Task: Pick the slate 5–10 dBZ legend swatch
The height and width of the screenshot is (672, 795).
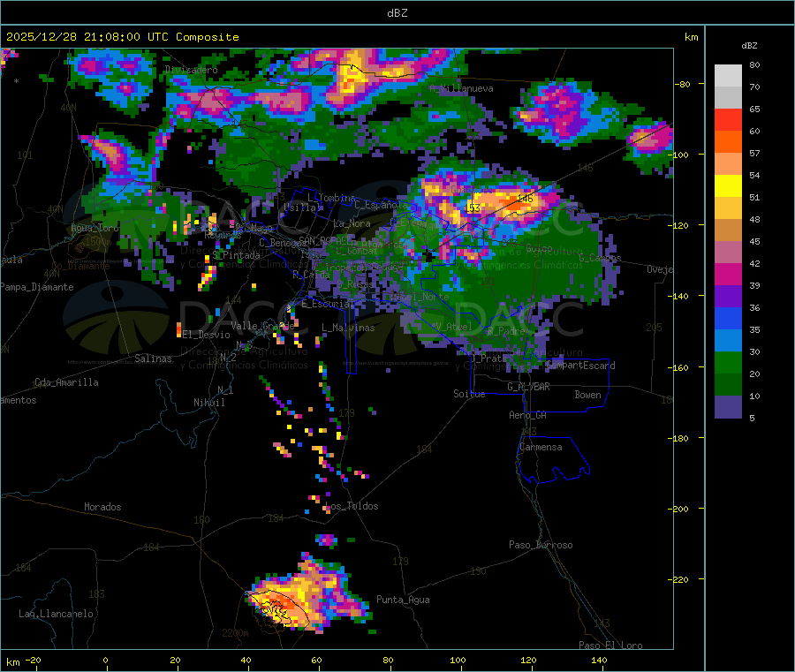Action: click(728, 407)
